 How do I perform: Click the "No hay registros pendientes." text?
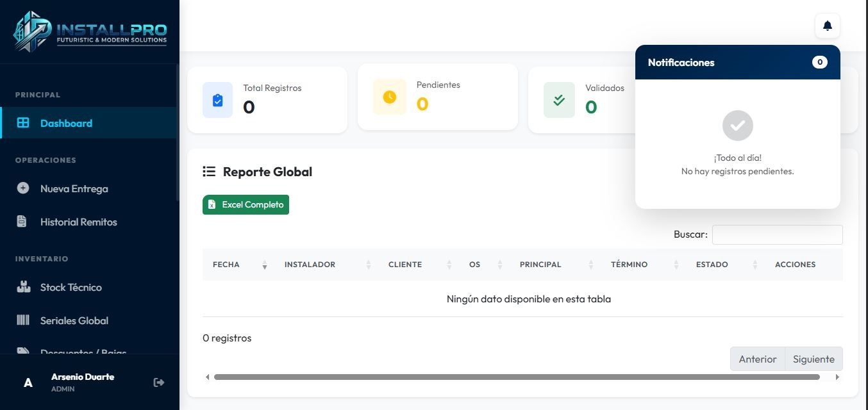(x=737, y=171)
